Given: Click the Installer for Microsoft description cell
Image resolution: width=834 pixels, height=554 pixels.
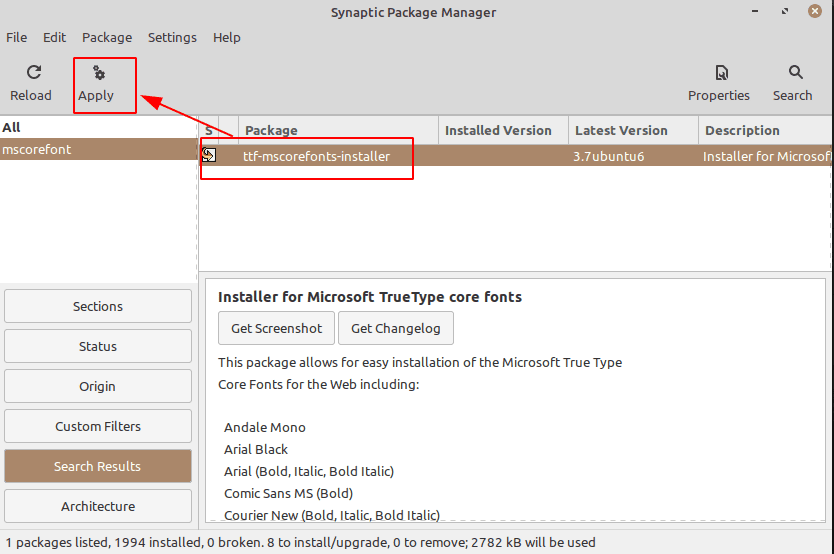Looking at the screenshot, I should point(766,156).
